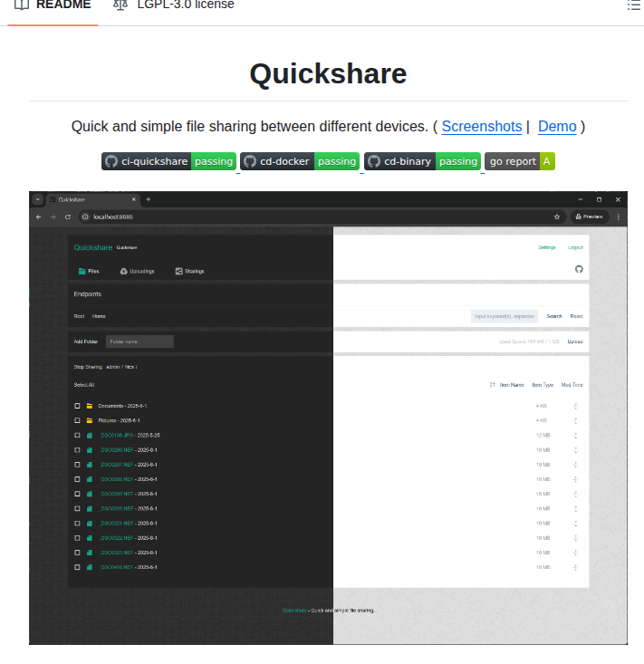In the embedded screenshot, click the sort arrows icon
This screenshot has width=644, height=664.
tap(492, 385)
